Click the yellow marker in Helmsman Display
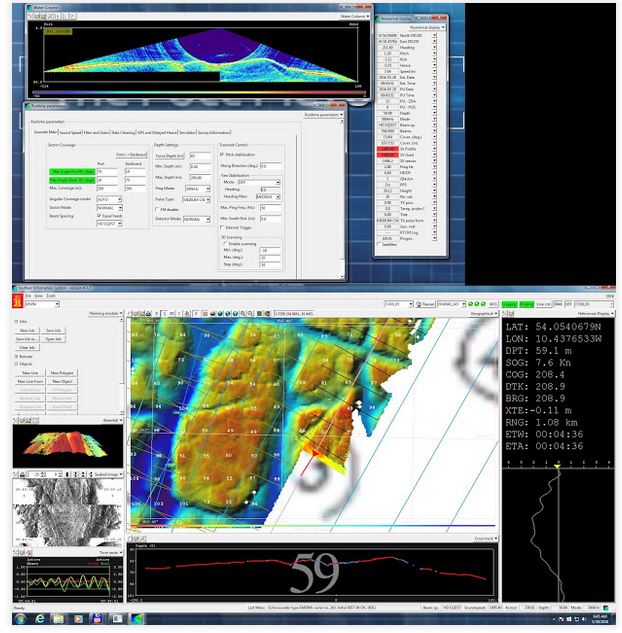The image size is (622, 633). (x=556, y=467)
